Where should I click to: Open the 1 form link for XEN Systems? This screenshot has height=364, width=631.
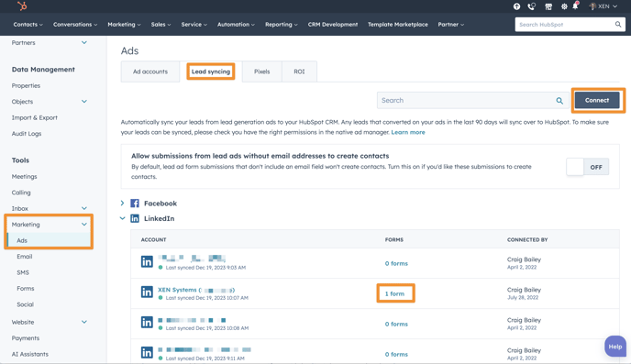click(x=394, y=293)
